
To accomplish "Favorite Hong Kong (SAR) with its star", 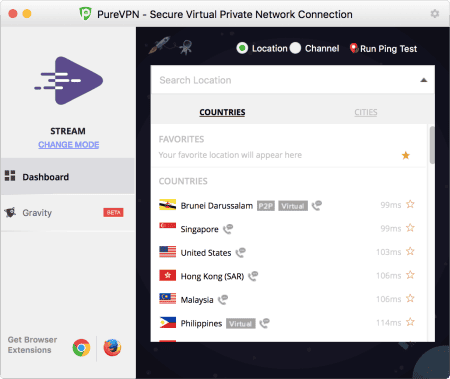I will 410,275.
